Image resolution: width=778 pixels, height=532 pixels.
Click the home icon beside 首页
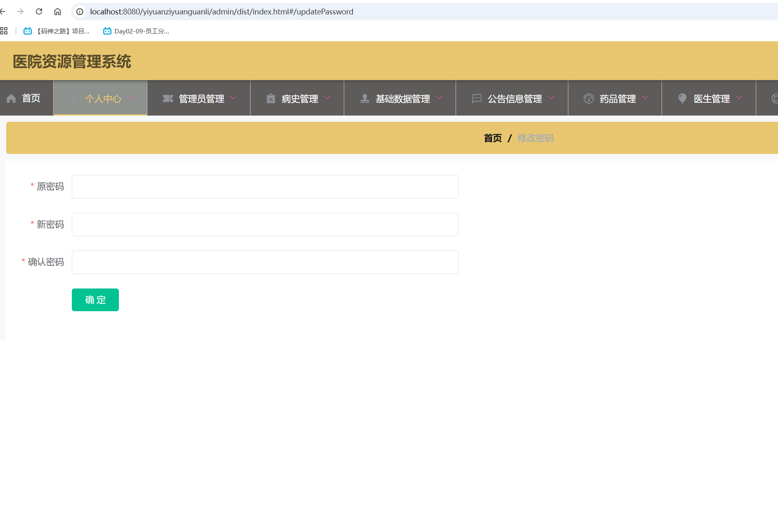click(x=11, y=99)
